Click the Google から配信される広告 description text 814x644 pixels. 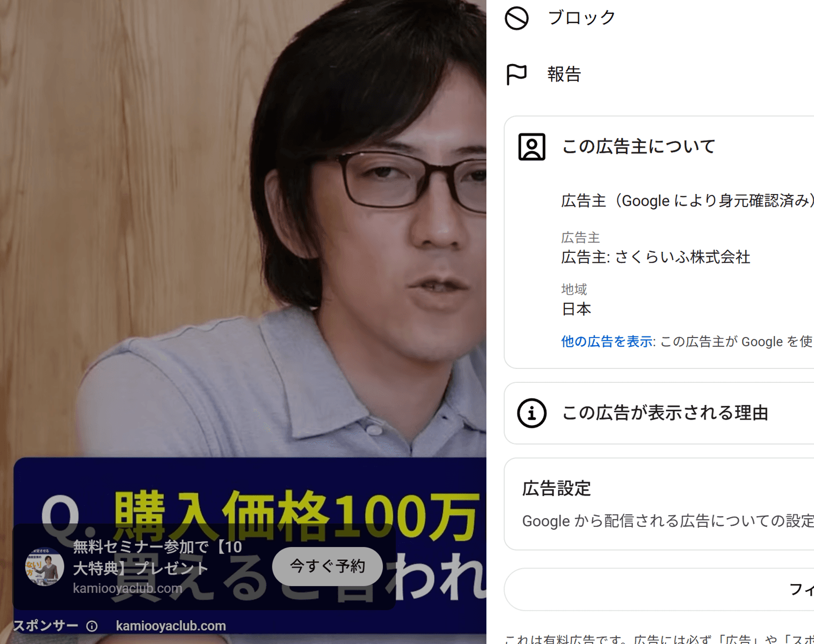(x=668, y=521)
